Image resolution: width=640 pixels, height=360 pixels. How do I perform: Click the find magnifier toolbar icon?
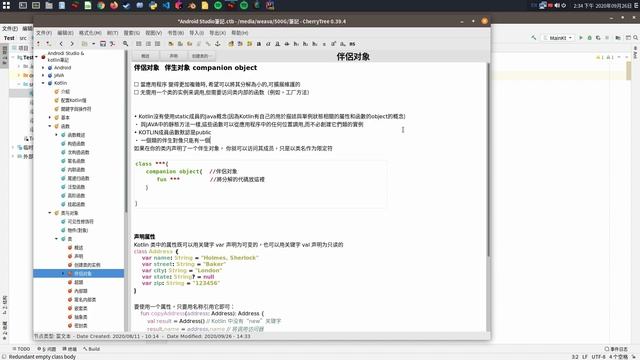tap(126, 44)
